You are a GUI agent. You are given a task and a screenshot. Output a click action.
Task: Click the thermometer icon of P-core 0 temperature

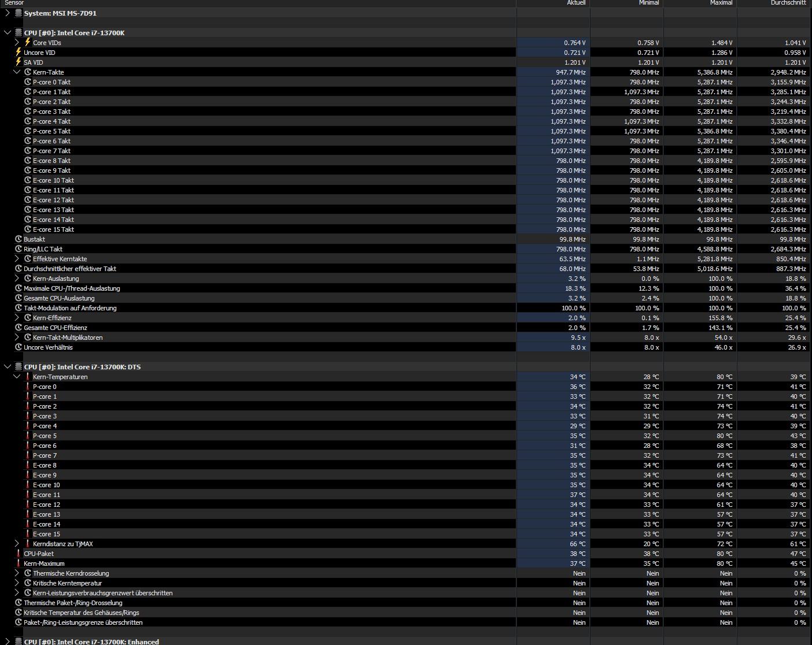(x=28, y=387)
